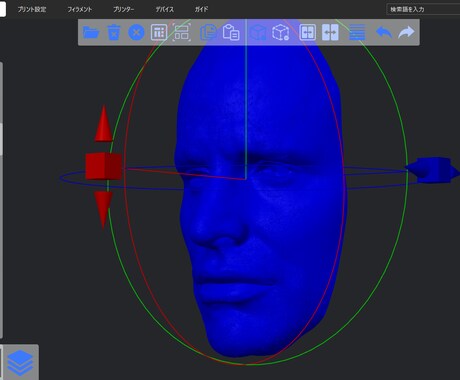
Task: Click the mirror outward-arrows icon
Action: 330,33
